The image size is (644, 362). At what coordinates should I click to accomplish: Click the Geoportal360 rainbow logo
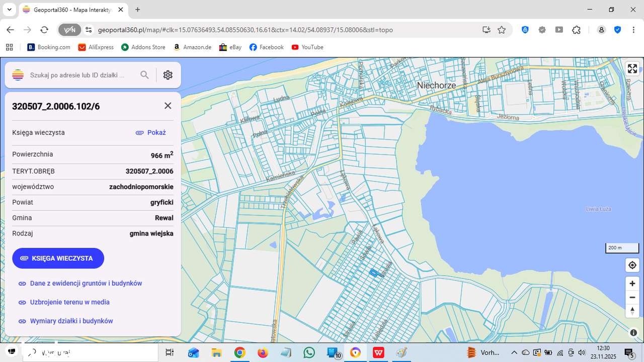click(18, 75)
